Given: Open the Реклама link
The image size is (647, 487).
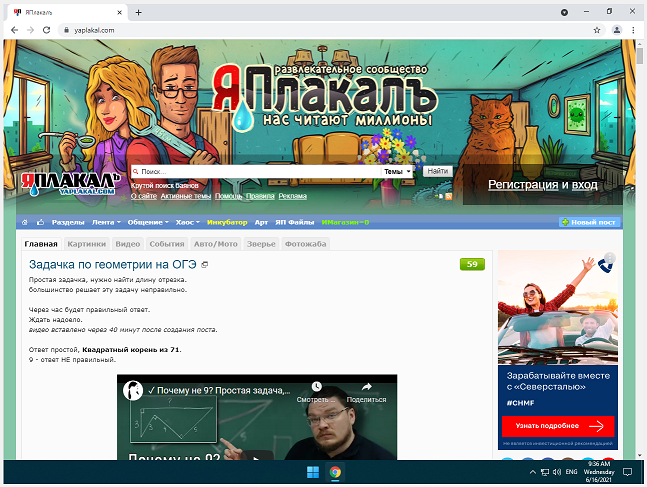Looking at the screenshot, I should [x=293, y=196].
